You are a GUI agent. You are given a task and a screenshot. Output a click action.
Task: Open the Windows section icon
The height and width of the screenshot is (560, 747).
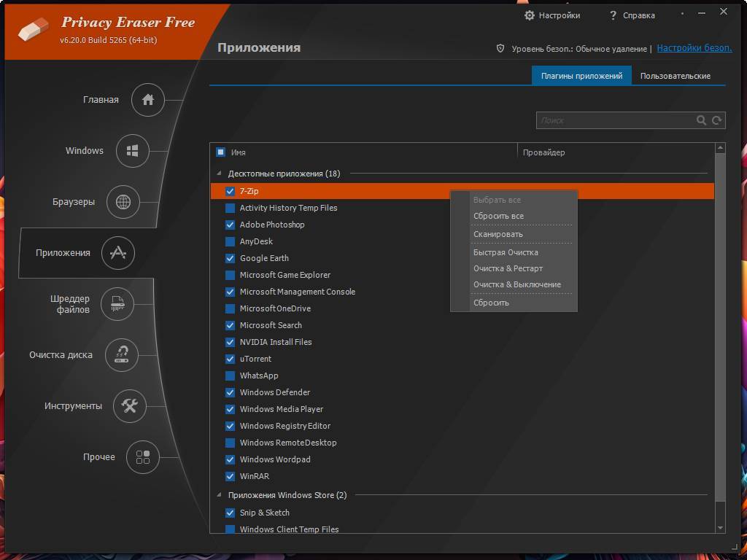(133, 151)
